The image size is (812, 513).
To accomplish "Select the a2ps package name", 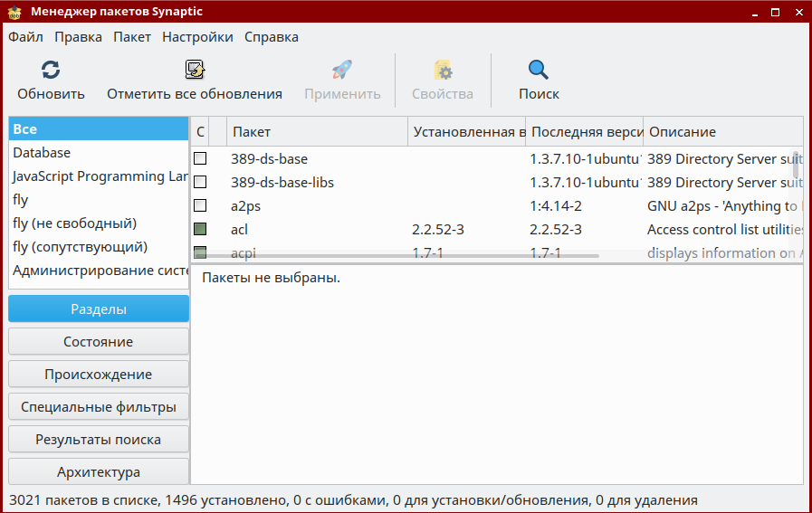I will (245, 206).
